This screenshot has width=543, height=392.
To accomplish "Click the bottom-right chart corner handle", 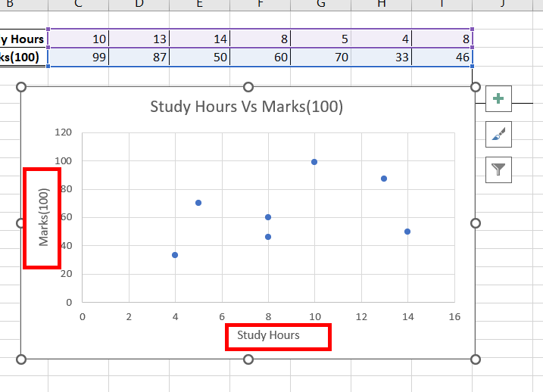I will point(476,359).
